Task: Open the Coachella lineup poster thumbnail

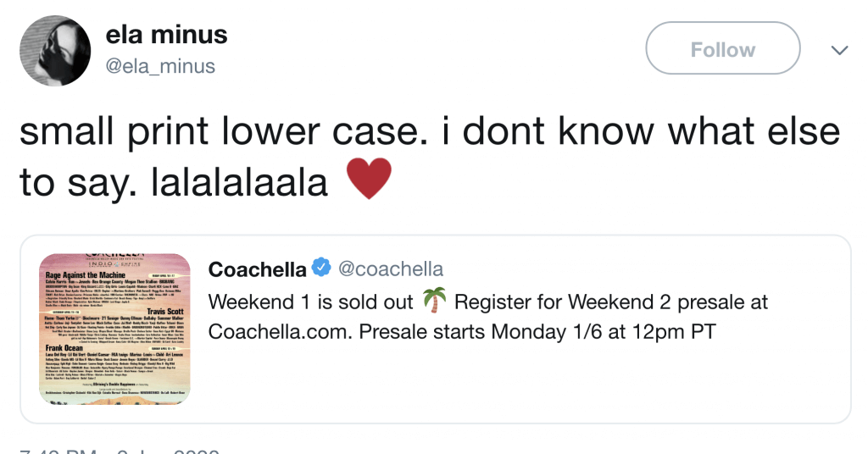Action: 114,328
